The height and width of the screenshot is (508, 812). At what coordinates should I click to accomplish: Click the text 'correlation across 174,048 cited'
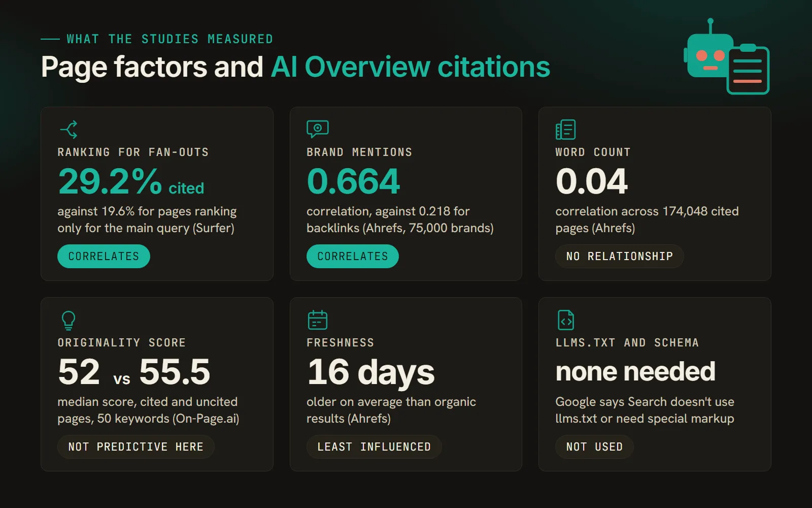tap(647, 211)
